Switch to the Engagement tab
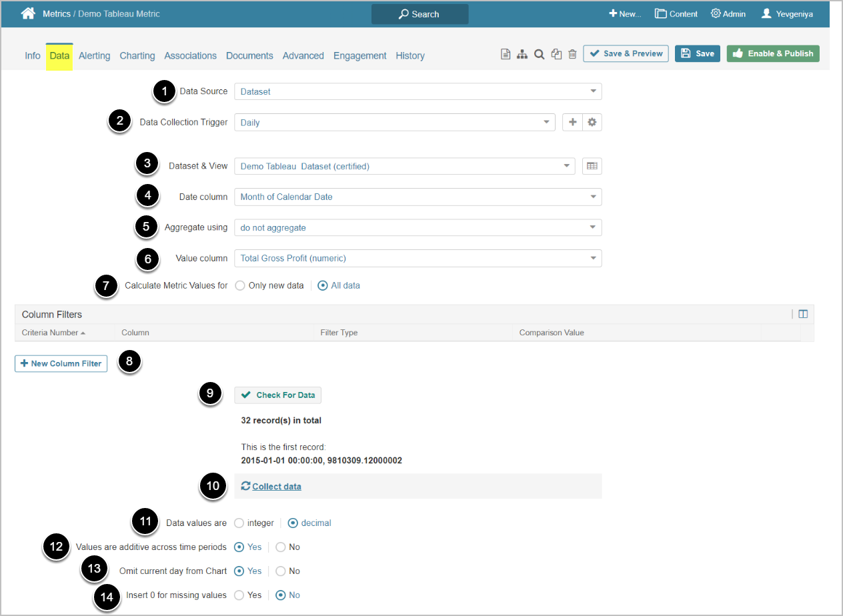Screen dimensions: 843x616 pyautogui.click(x=360, y=56)
